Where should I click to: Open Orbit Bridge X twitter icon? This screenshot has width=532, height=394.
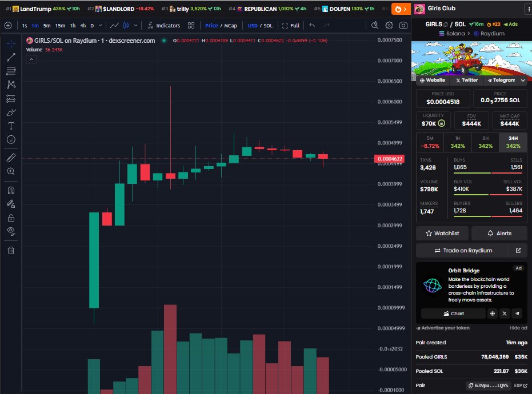(505, 313)
